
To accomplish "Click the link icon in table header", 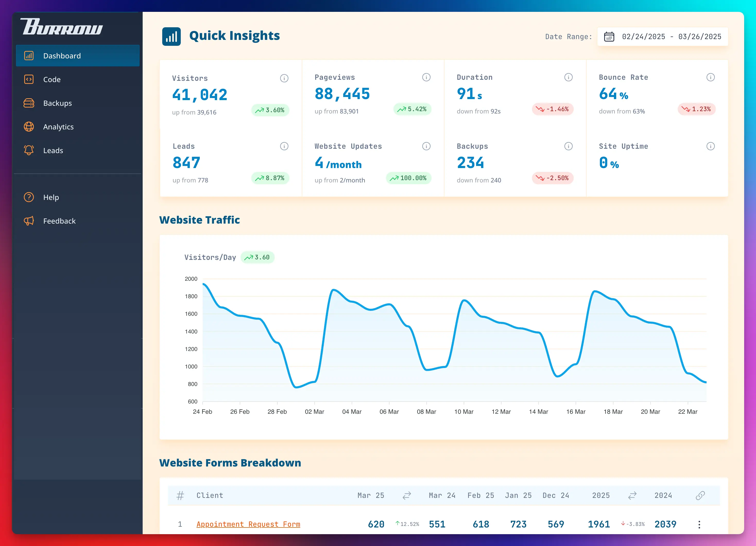I will (x=700, y=496).
